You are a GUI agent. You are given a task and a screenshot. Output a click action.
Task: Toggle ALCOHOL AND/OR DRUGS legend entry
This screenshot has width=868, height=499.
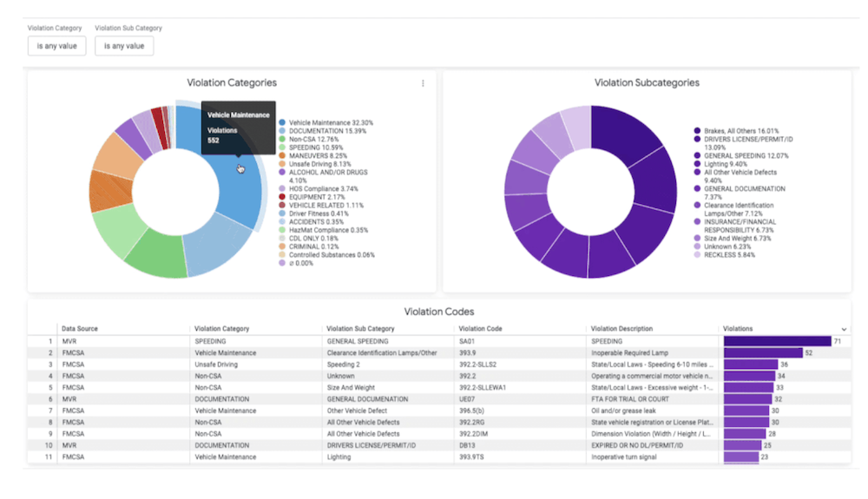coord(323,176)
